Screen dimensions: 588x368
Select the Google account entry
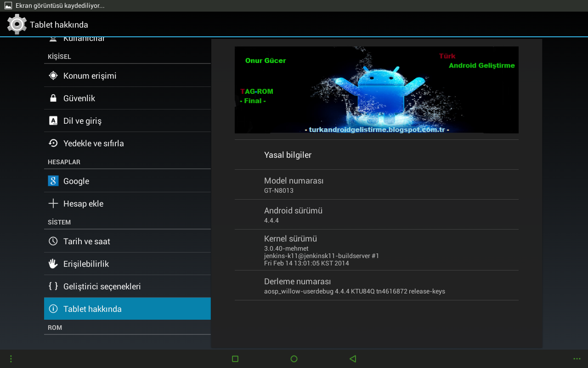click(127, 181)
